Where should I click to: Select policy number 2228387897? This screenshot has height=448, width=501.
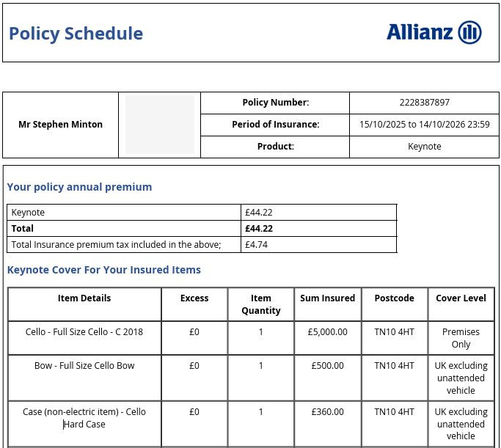click(x=424, y=103)
